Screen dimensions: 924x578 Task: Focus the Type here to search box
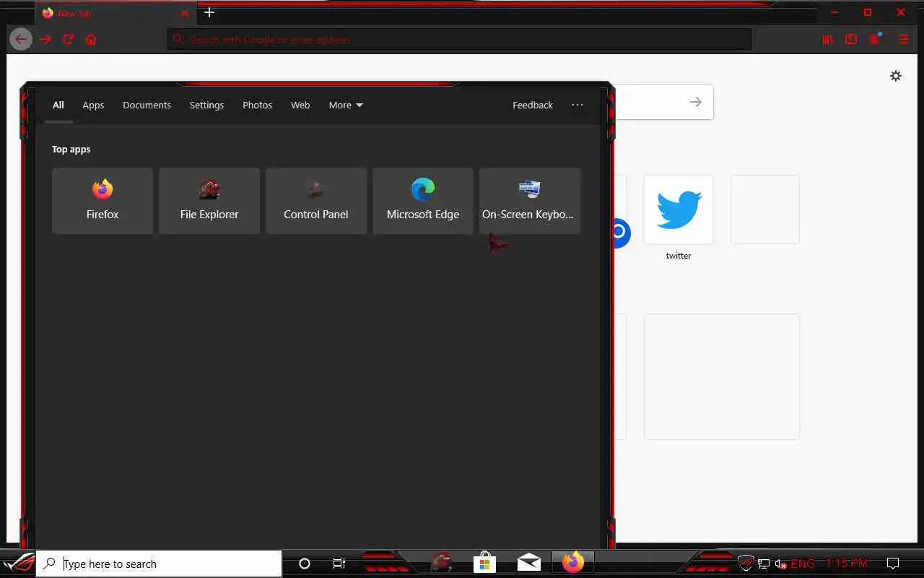pyautogui.click(x=159, y=564)
